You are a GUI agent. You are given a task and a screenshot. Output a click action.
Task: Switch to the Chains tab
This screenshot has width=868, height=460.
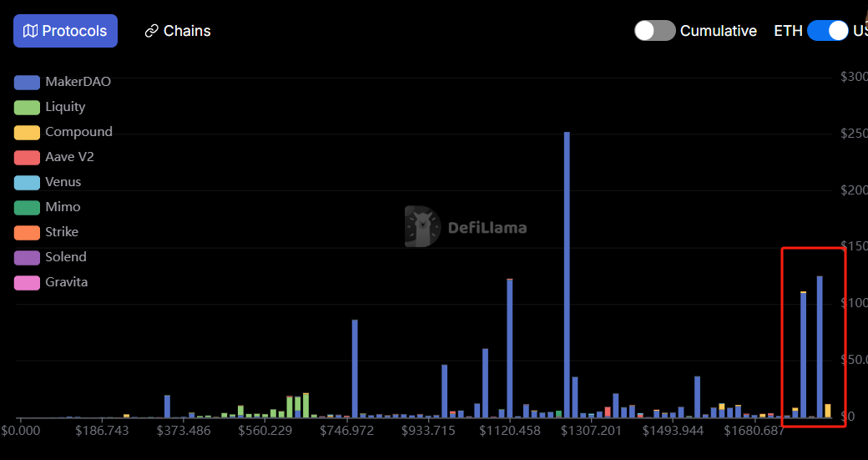click(177, 31)
